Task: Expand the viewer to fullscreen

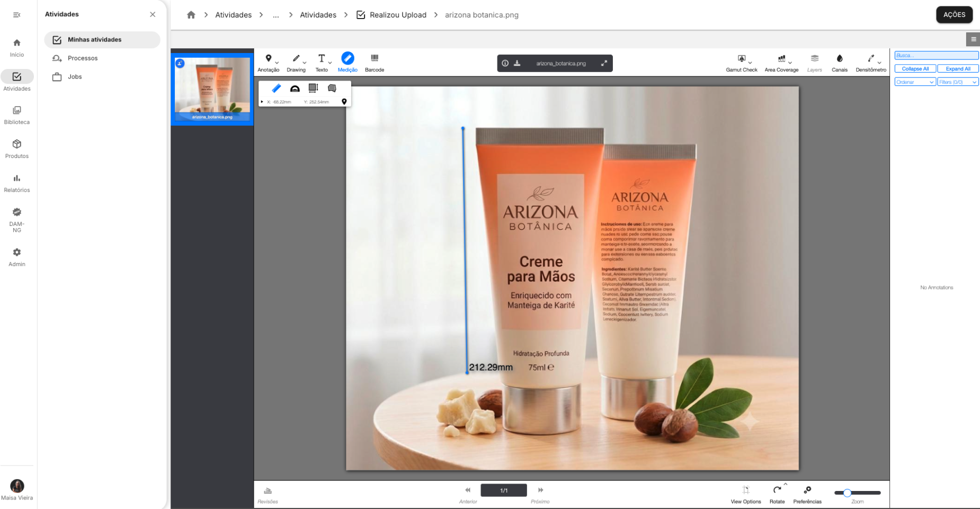Action: [x=604, y=63]
